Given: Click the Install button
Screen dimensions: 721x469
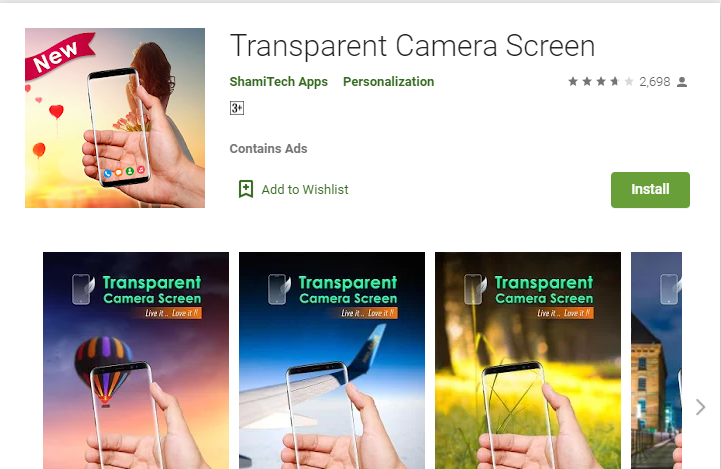Looking at the screenshot, I should tap(650, 189).
